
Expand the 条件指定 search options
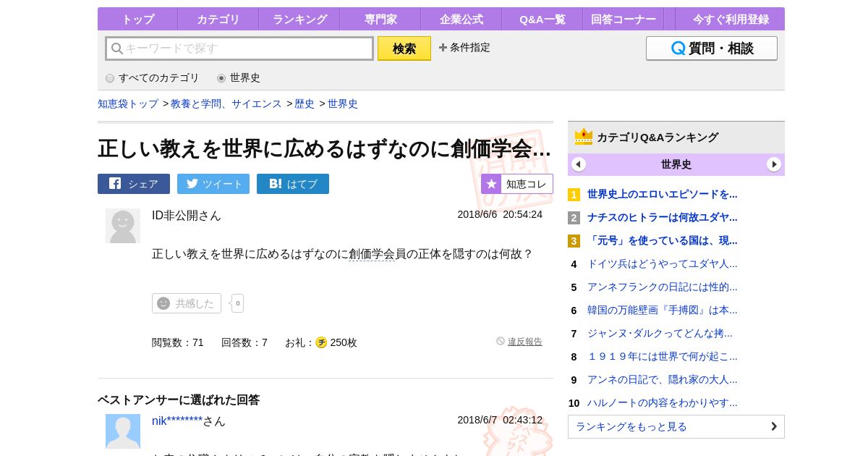click(464, 48)
